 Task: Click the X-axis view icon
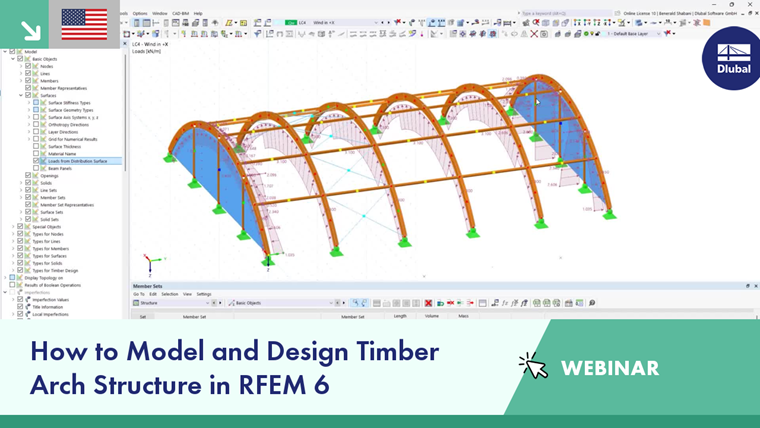tap(576, 22)
